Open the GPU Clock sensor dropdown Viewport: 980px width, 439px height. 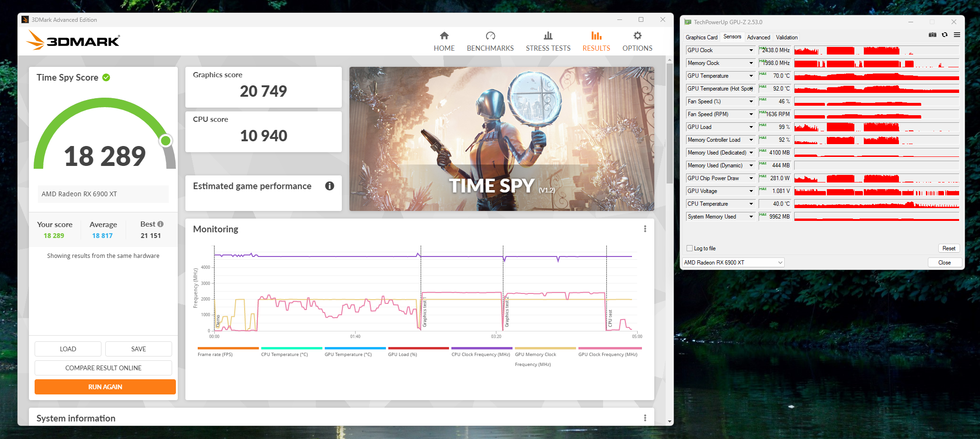pyautogui.click(x=751, y=50)
